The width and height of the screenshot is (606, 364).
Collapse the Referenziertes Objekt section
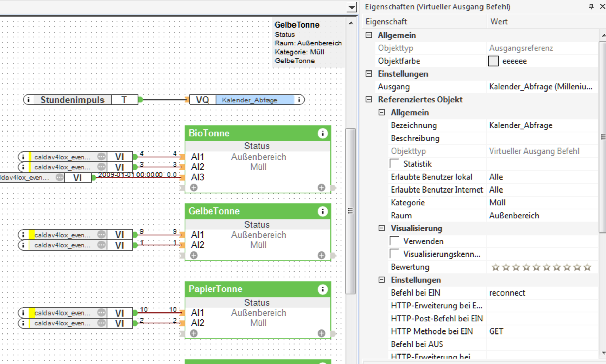pos(369,100)
